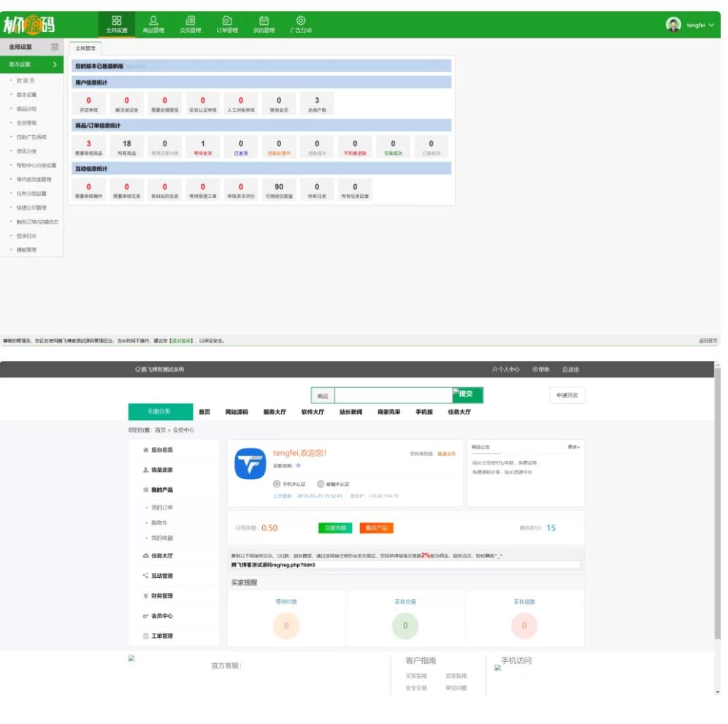The image size is (728, 724).
Task: Click the lower page vertical scrollbar
Action: coord(717,511)
